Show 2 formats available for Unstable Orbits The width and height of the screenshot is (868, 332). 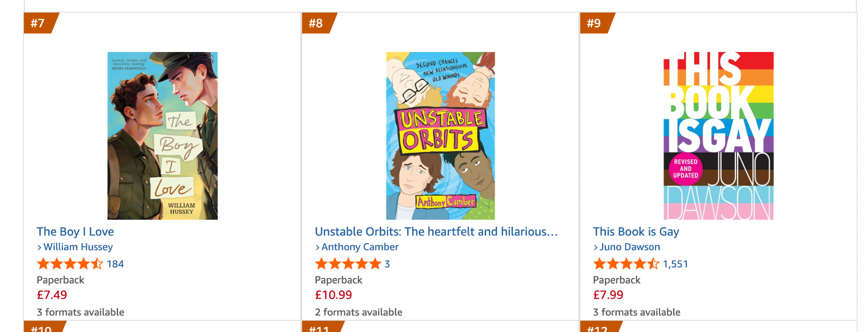pos(358,312)
